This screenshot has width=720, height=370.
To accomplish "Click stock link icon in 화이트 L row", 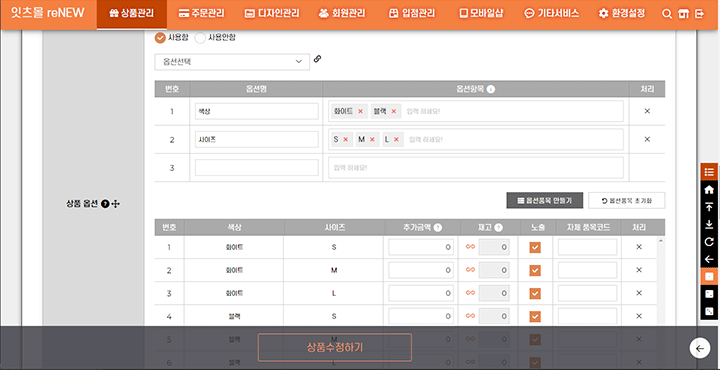I will (470, 293).
